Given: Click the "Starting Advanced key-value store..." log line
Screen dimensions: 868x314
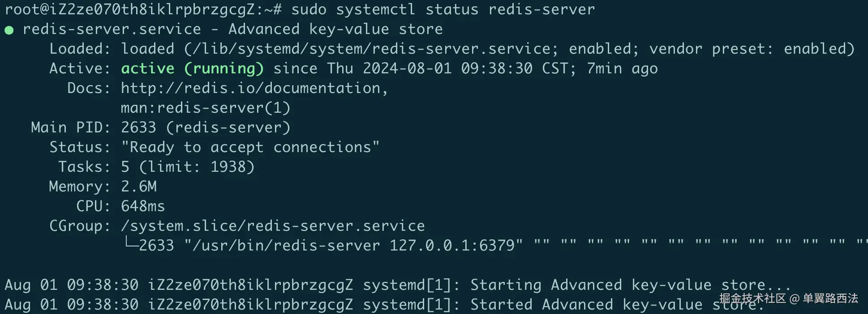Looking at the screenshot, I should click(630, 285).
